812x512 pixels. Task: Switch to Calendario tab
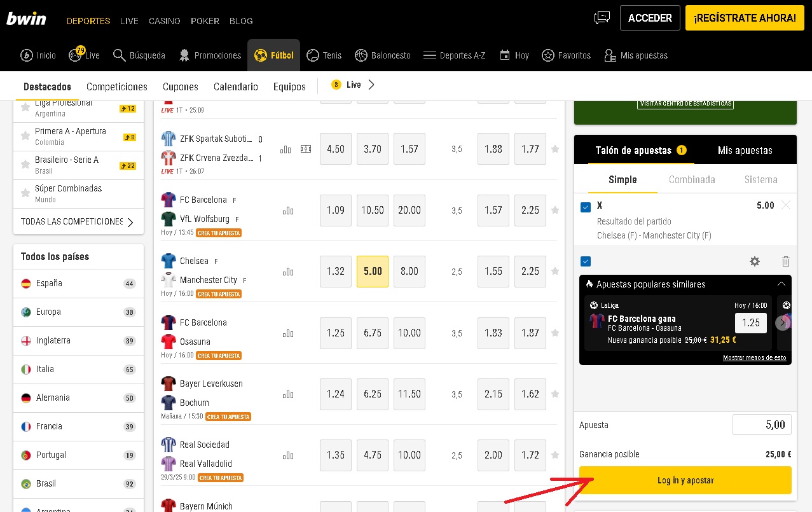click(236, 86)
